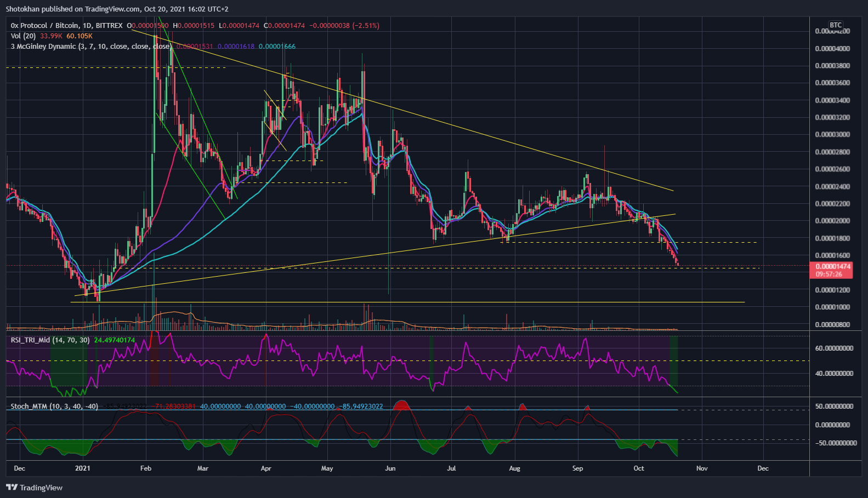This screenshot has height=498, width=868.
Task: Click price axis label '0.00002400'
Action: click(832, 187)
